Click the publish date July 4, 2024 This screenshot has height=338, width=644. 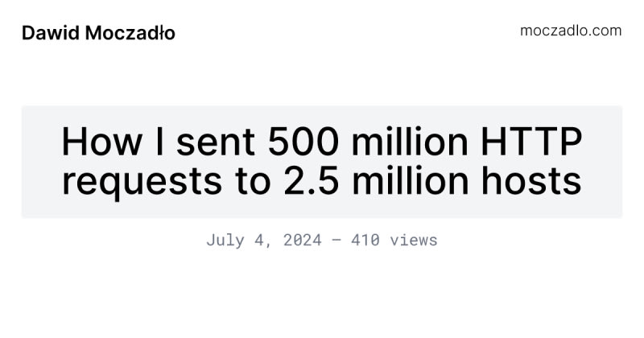(263, 240)
